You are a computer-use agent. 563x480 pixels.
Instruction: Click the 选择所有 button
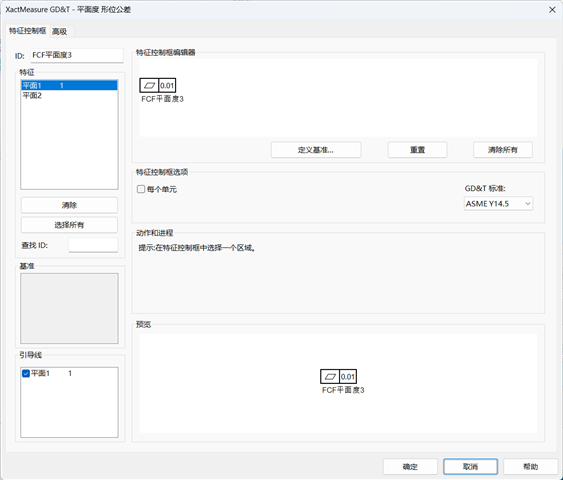pyautogui.click(x=69, y=225)
